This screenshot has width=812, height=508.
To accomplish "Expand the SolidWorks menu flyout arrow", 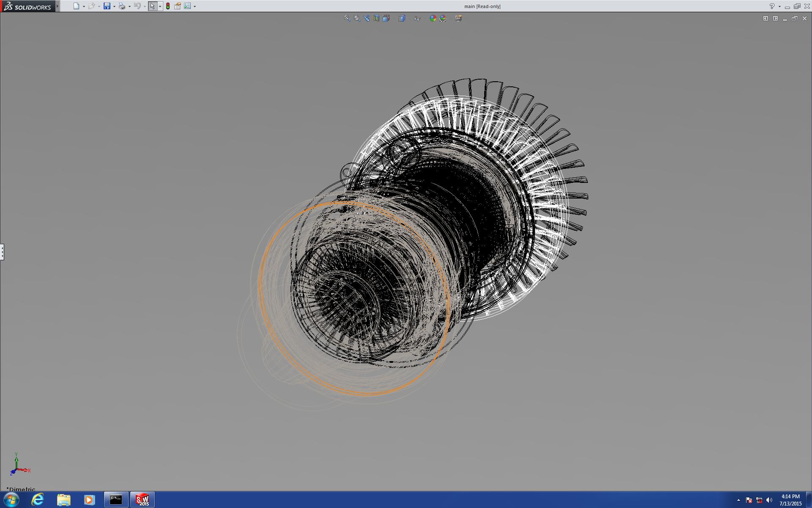I will [58, 6].
